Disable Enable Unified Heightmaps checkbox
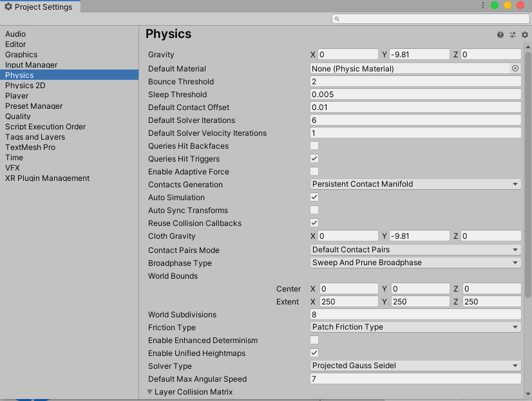Screen dimensions: 532x401 (x=314, y=353)
